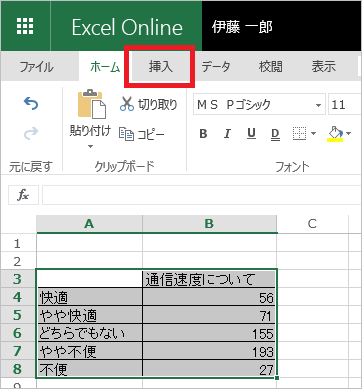Viewport: 362px width, 389px height.
Task: Open the 挿入 ribbon tab
Action: pos(160,67)
